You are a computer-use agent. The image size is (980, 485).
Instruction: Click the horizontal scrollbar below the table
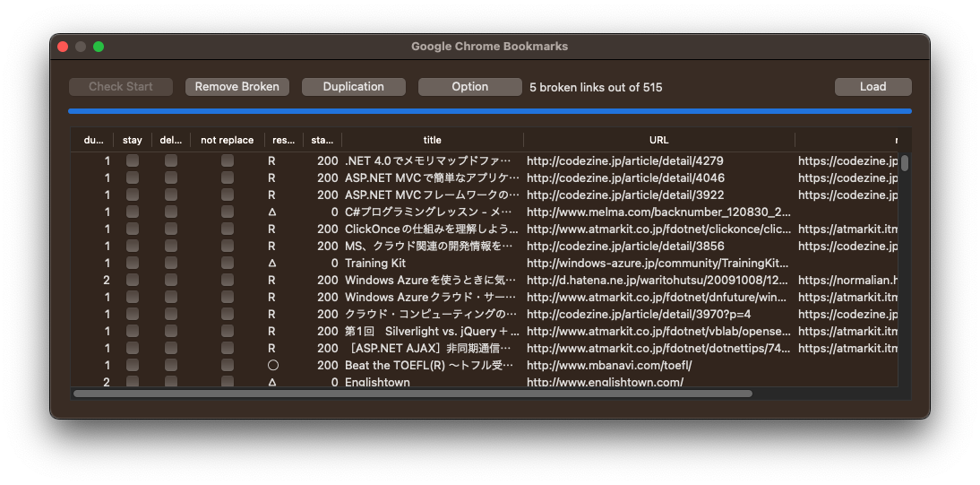click(412, 394)
